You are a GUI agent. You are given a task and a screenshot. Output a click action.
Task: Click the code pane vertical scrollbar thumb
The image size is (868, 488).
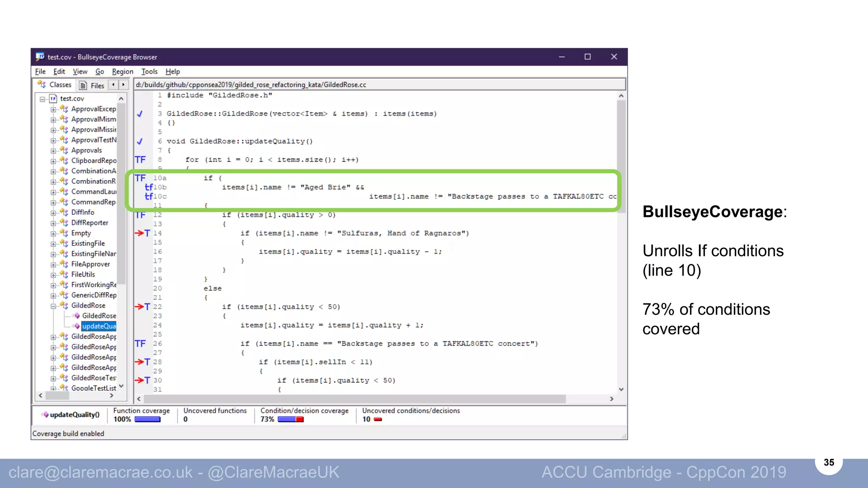point(621,157)
